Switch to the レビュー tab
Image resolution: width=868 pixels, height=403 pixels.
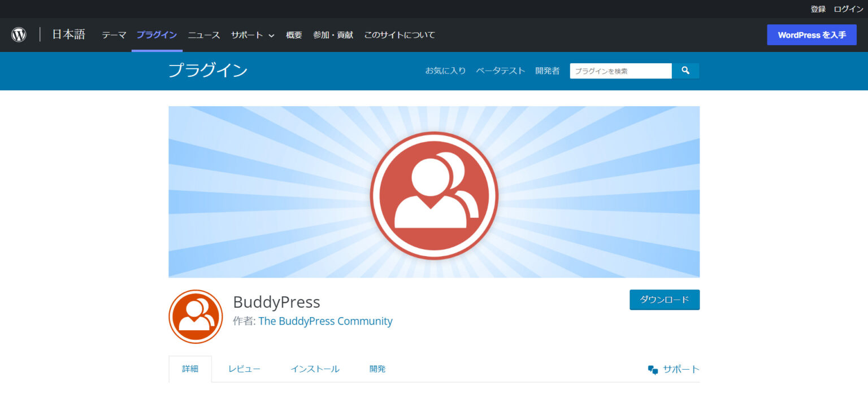(244, 369)
